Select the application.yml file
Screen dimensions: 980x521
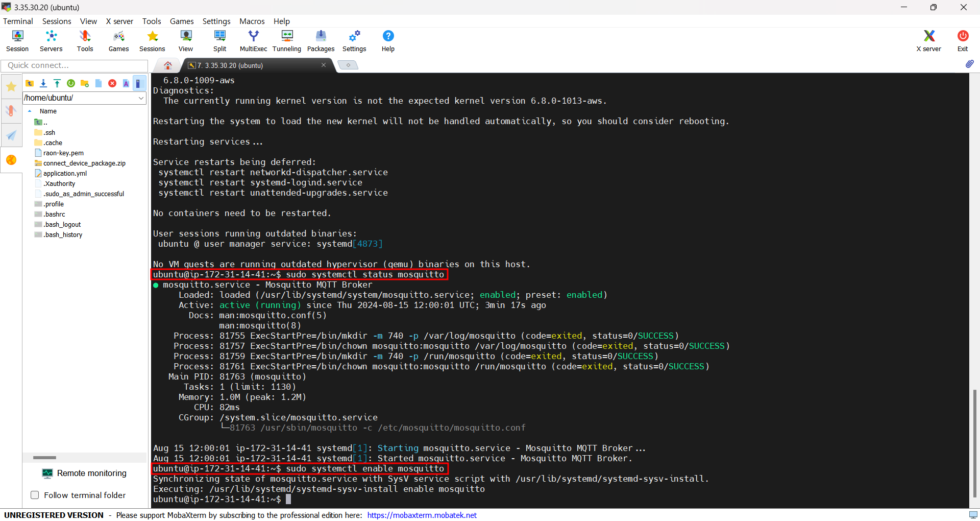[61, 173]
